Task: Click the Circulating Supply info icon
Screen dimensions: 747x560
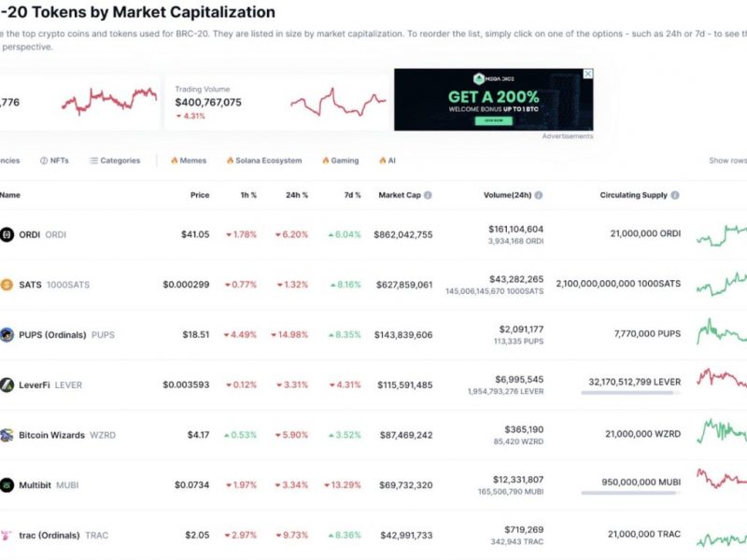Action: (675, 195)
